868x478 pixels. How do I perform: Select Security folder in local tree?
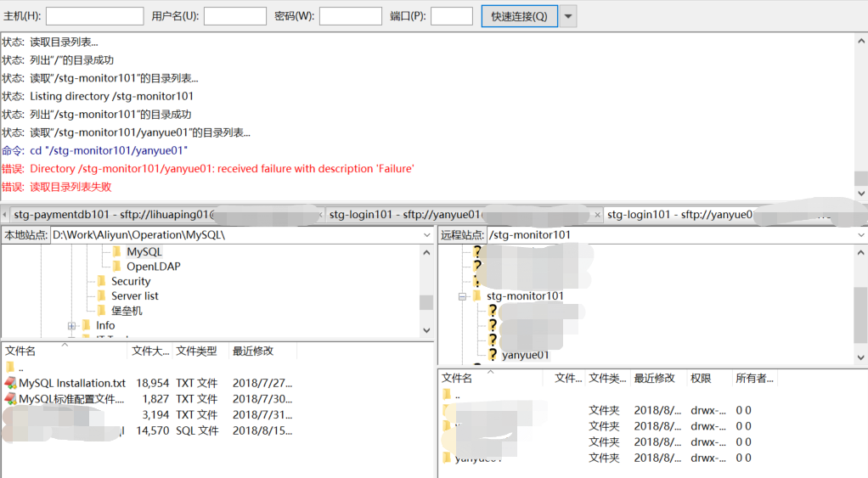(131, 281)
